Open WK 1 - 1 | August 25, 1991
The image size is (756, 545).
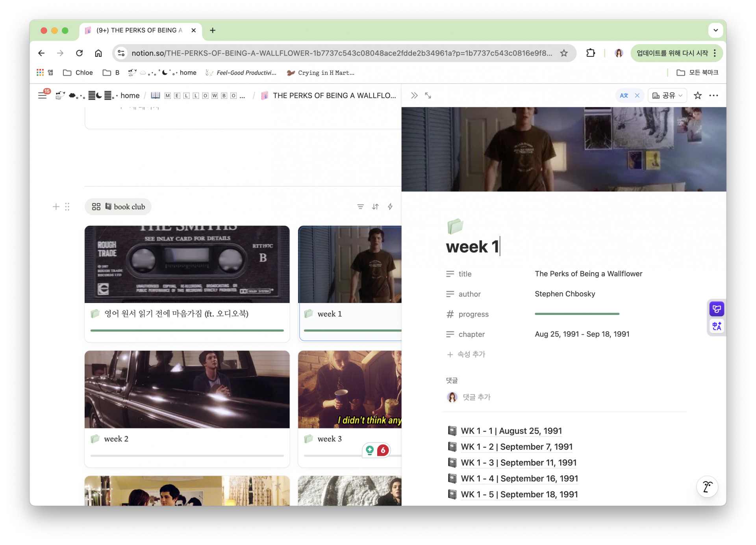(511, 431)
